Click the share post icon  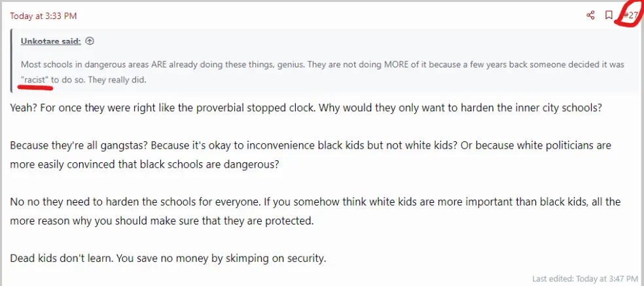(x=590, y=16)
